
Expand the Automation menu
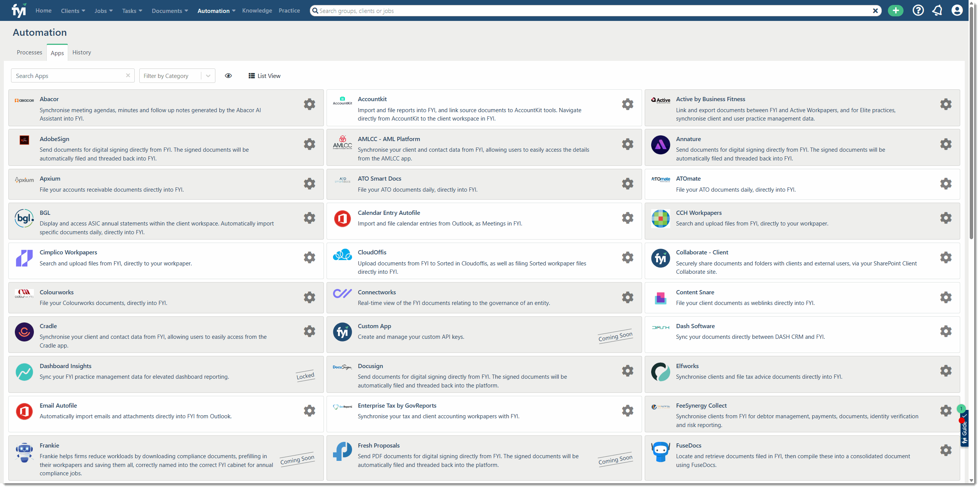216,11
